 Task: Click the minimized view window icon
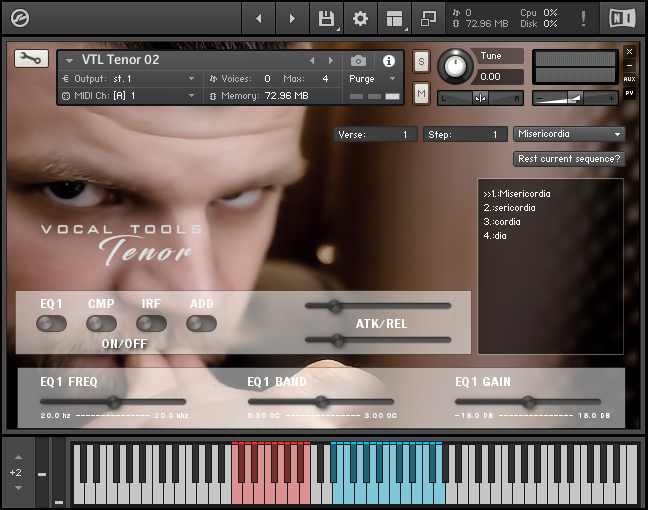pyautogui.click(x=428, y=18)
